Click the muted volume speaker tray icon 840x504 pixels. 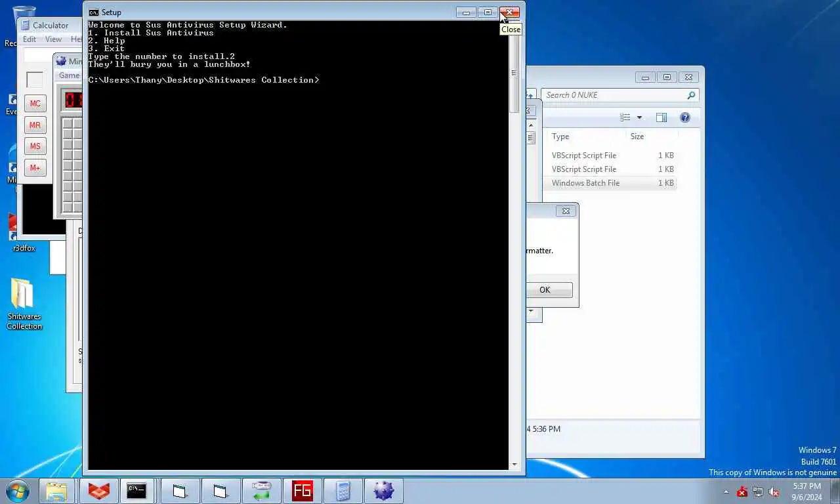[774, 492]
